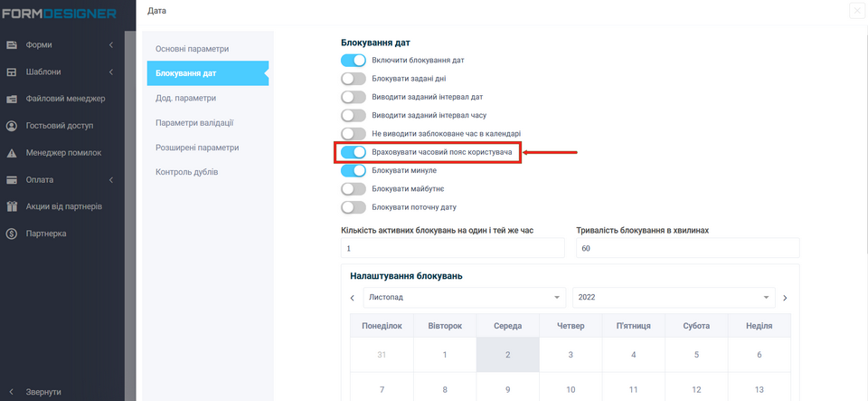868x401 pixels.
Task: Click the Менеджер помилок warning icon
Action: point(12,153)
